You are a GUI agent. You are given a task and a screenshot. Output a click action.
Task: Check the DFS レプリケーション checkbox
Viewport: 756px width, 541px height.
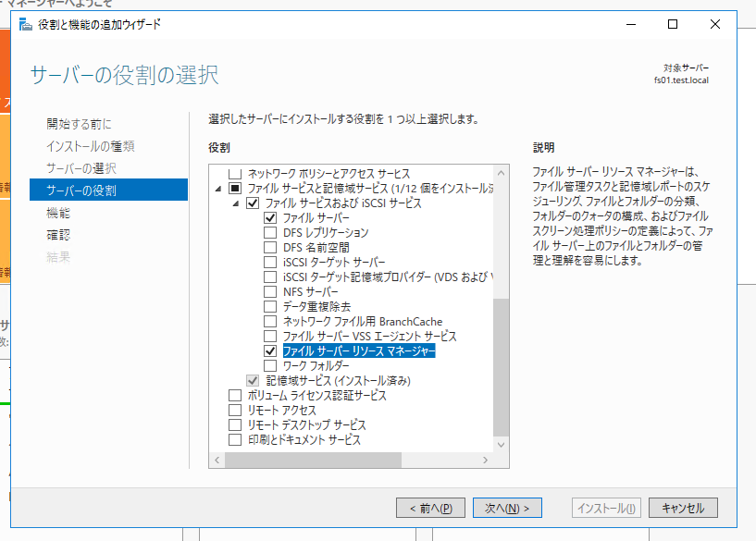270,233
